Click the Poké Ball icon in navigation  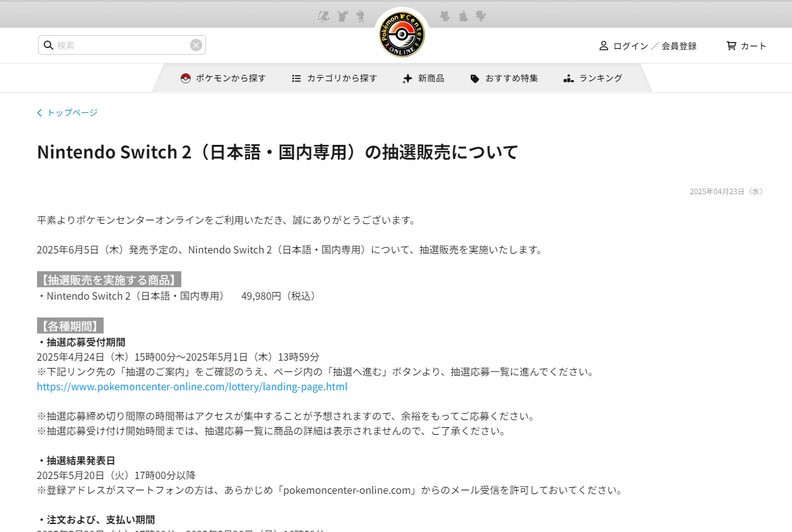(186, 78)
